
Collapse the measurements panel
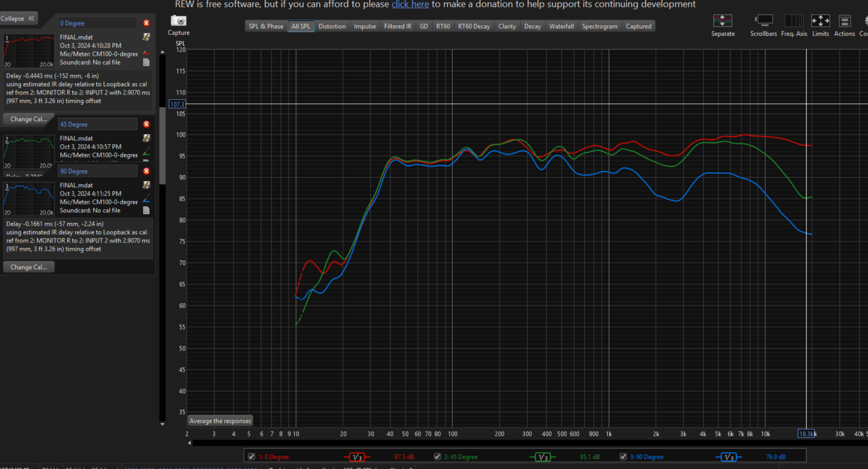point(18,18)
